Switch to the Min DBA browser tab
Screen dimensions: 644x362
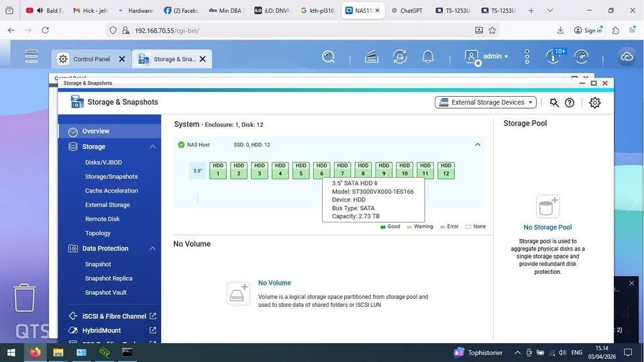click(x=226, y=10)
